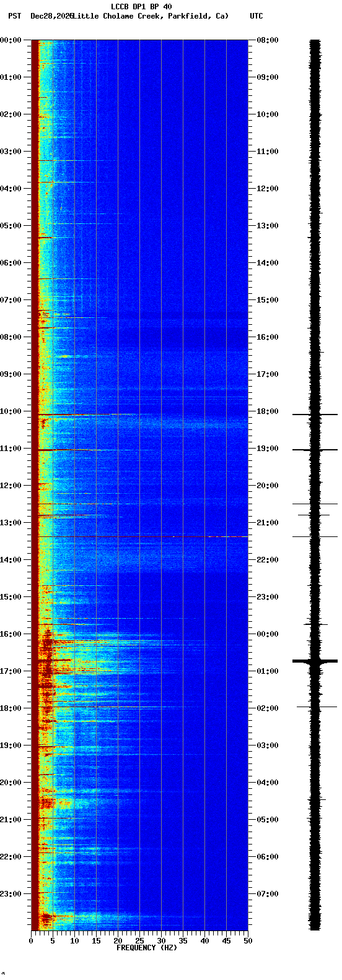
Task: Click the 09:00 label on PST axis
Action: (x=11, y=374)
